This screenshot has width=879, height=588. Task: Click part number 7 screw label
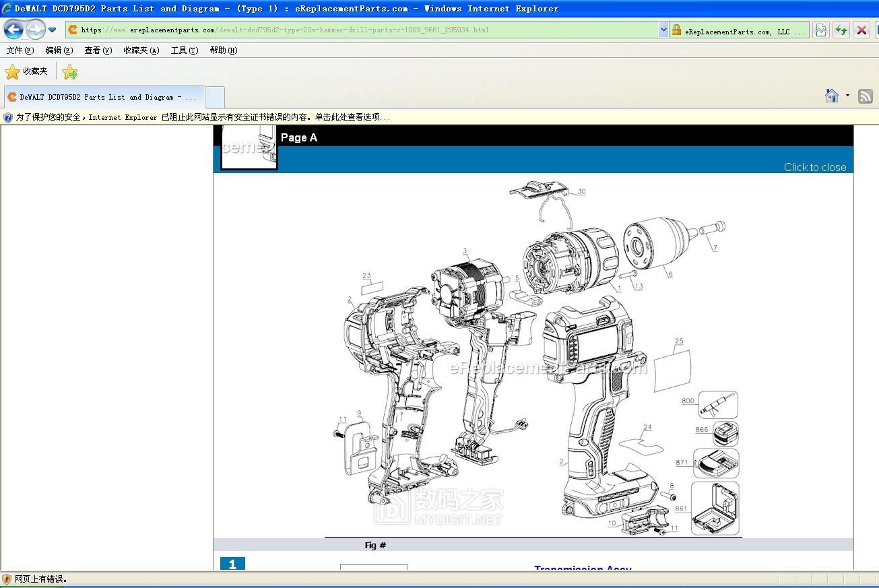pyautogui.click(x=715, y=248)
